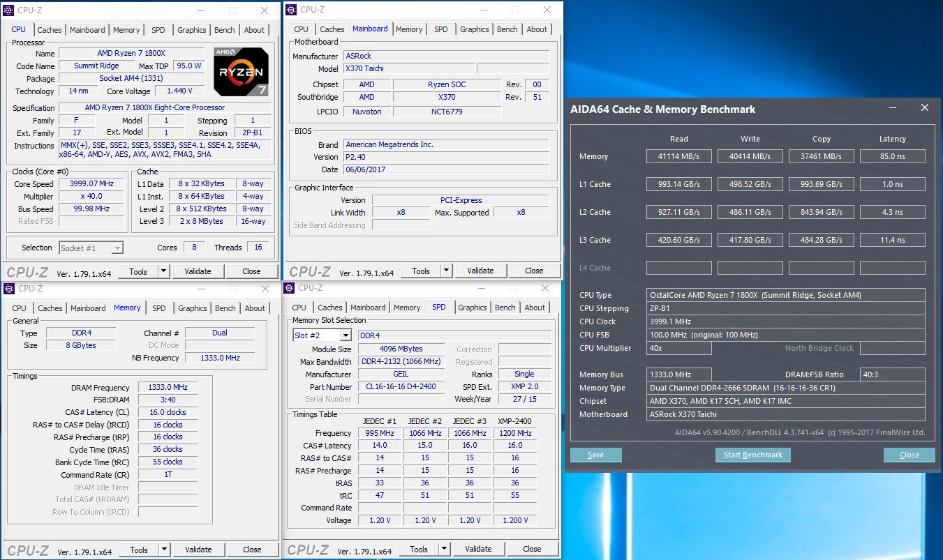Close the AIDA64 benchmark window with X
The image size is (943, 560).
[x=925, y=108]
